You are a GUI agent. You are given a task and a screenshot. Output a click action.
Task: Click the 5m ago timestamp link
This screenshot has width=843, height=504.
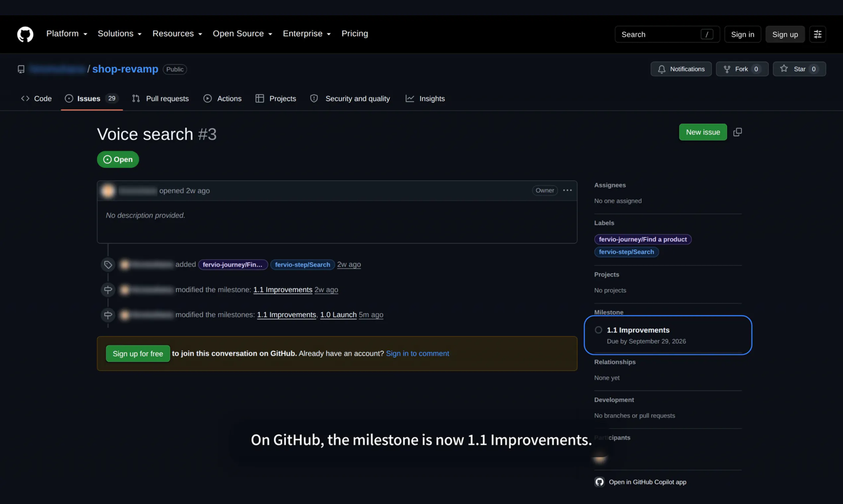[371, 315]
